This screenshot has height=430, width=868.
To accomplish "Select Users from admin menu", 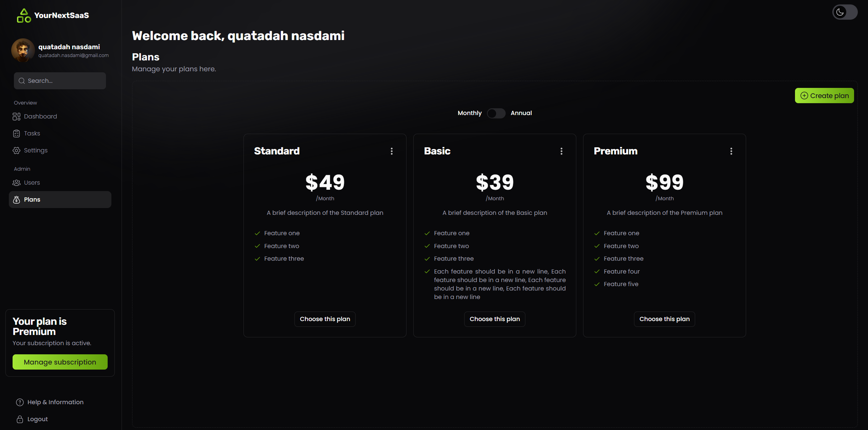I will (31, 182).
